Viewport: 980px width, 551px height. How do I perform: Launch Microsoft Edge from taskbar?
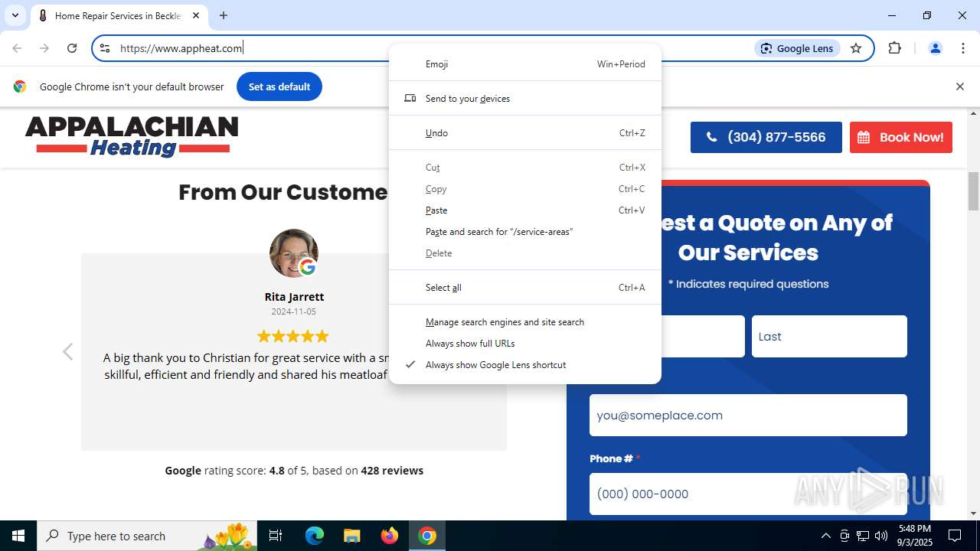pyautogui.click(x=315, y=536)
